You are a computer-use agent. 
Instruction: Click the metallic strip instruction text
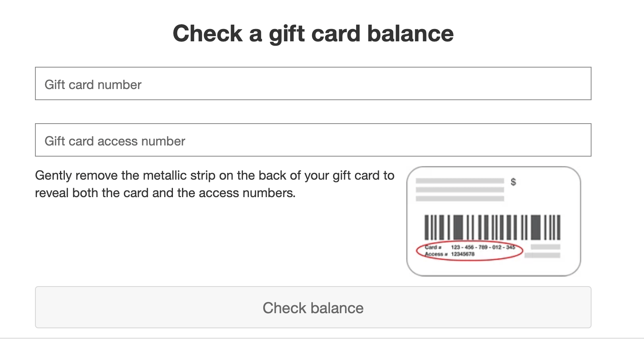[215, 184]
